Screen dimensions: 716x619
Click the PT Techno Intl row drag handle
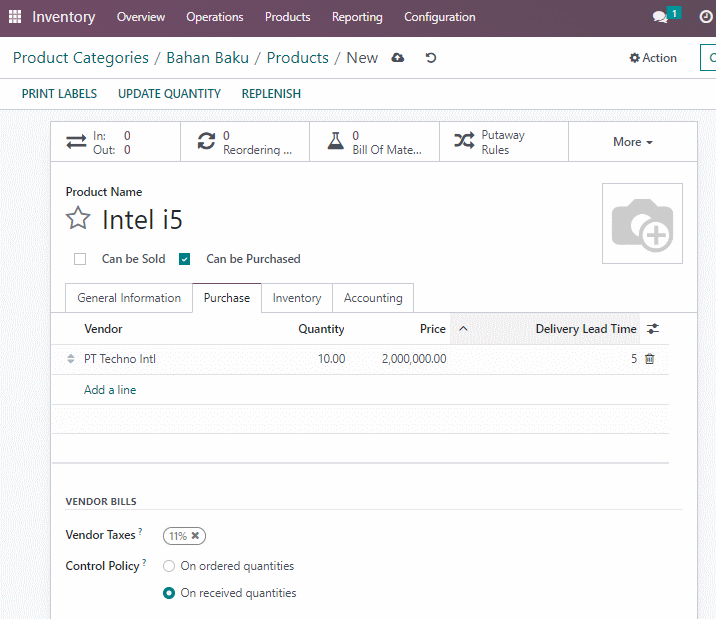[x=70, y=359]
